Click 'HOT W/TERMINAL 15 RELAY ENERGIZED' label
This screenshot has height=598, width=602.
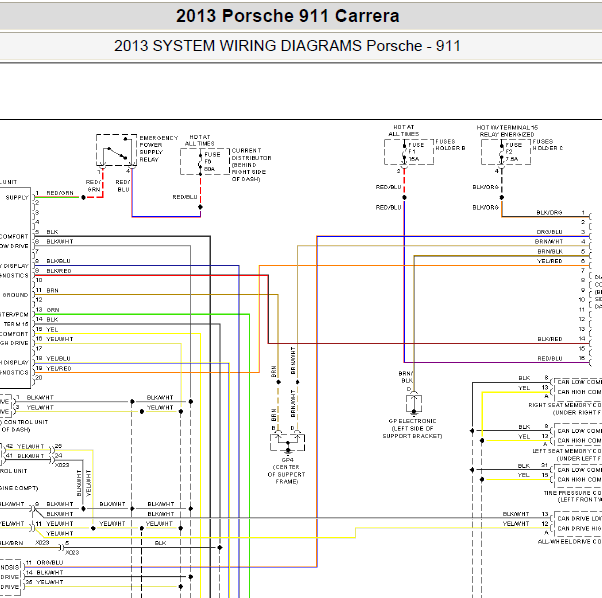pyautogui.click(x=507, y=131)
